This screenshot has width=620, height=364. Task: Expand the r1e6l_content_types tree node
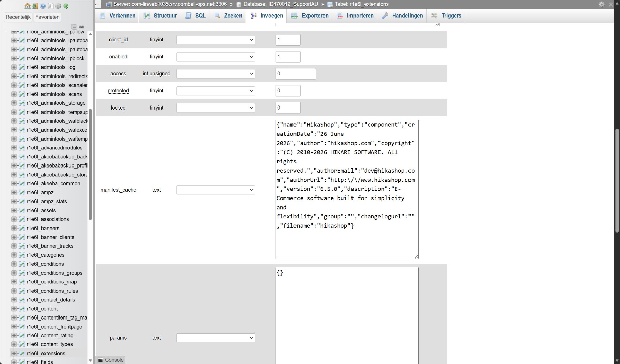click(x=14, y=344)
